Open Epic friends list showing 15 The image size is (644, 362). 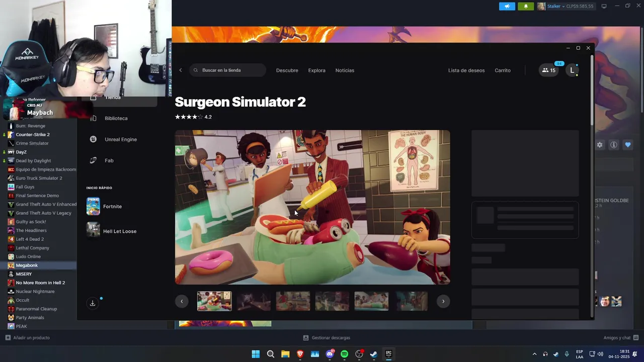pyautogui.click(x=549, y=70)
